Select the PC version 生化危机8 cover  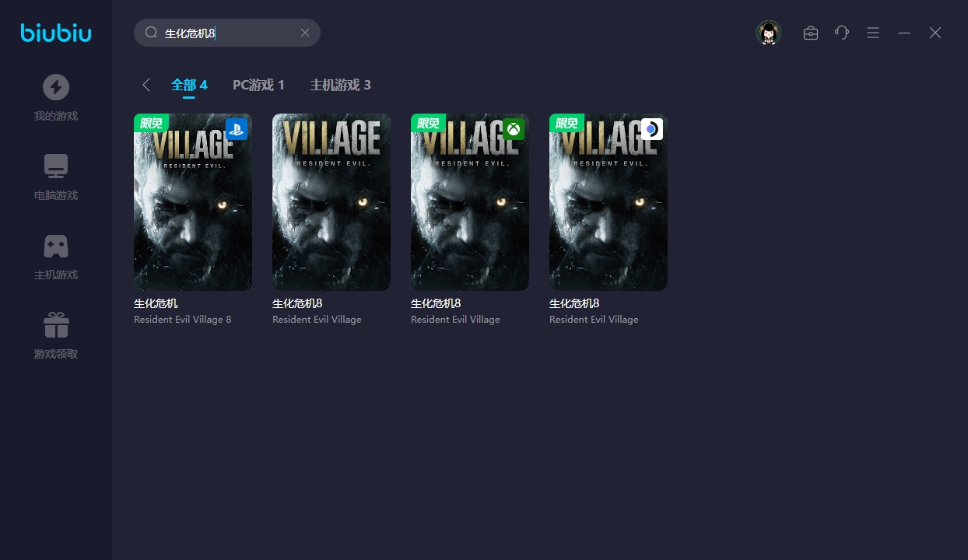click(x=331, y=202)
